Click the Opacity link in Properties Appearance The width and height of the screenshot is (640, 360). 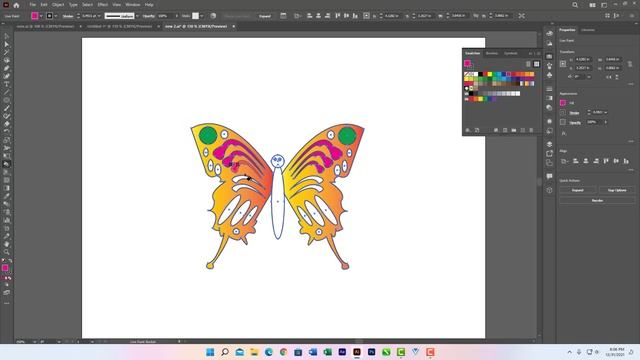point(575,122)
